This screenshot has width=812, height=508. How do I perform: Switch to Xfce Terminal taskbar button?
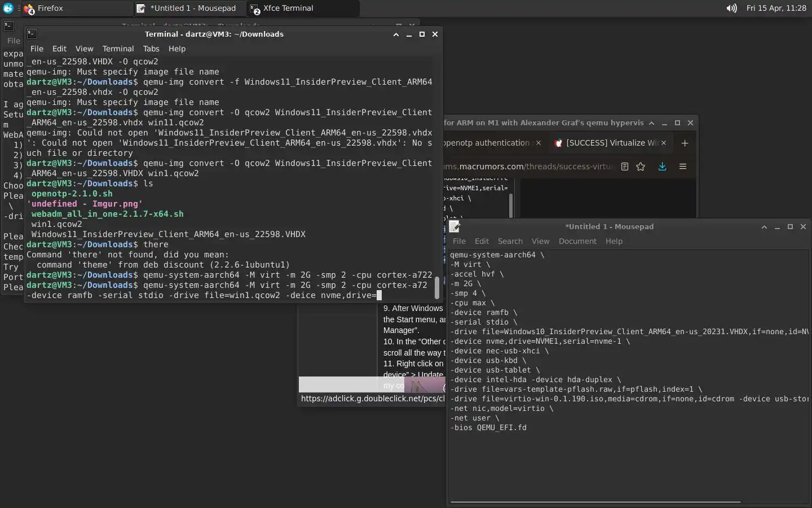303,8
